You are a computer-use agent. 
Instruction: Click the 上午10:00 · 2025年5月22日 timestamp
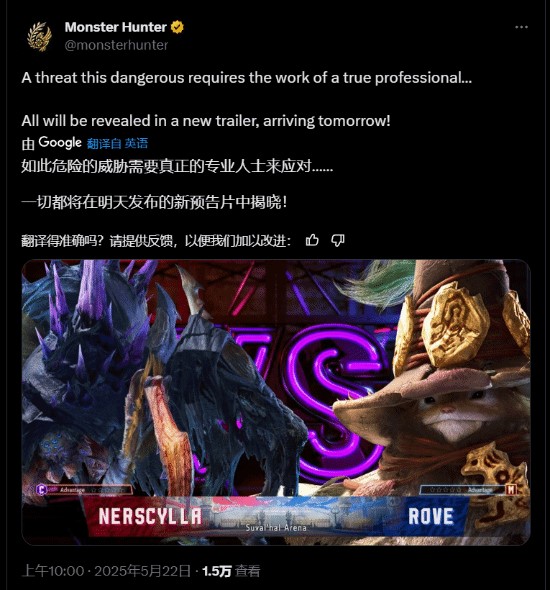(x=106, y=571)
